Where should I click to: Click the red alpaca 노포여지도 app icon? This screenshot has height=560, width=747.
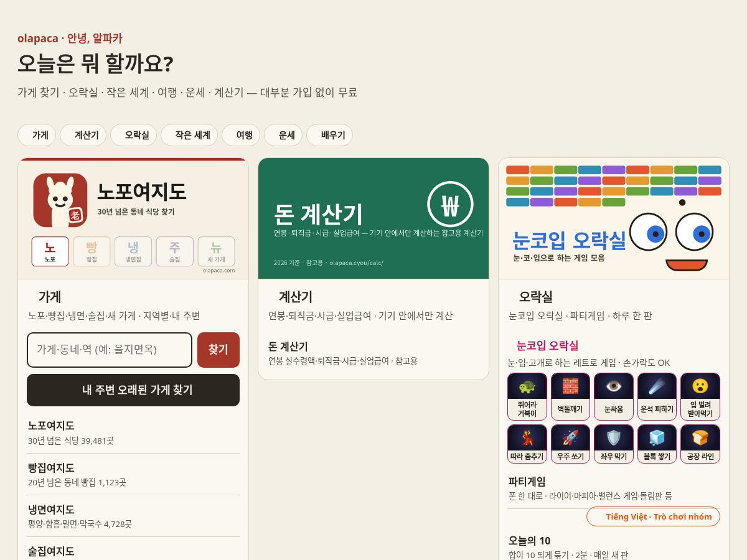[60, 200]
